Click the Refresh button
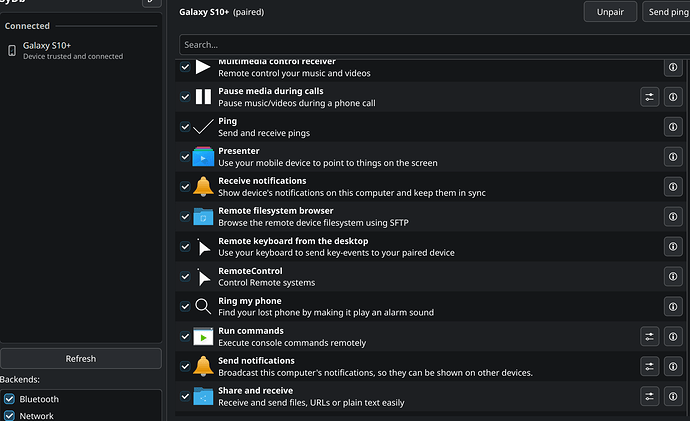This screenshot has width=690, height=421. point(81,359)
